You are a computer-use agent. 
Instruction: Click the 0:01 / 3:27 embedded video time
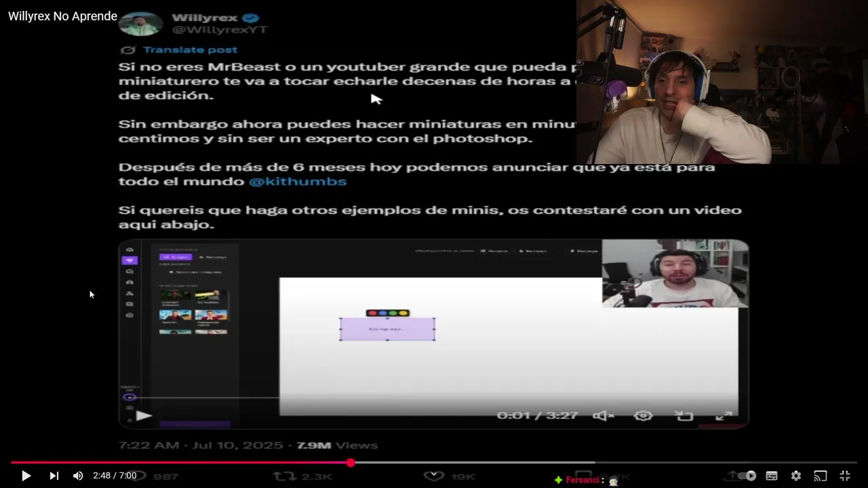(x=538, y=415)
